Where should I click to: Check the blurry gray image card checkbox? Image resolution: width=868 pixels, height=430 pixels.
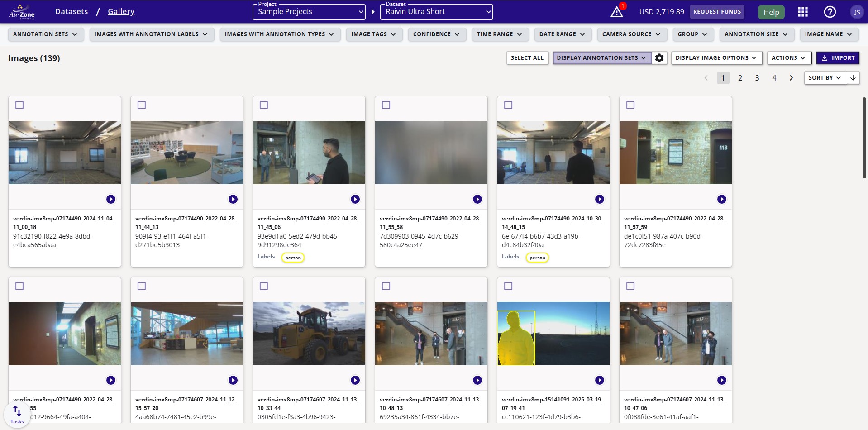pos(386,105)
